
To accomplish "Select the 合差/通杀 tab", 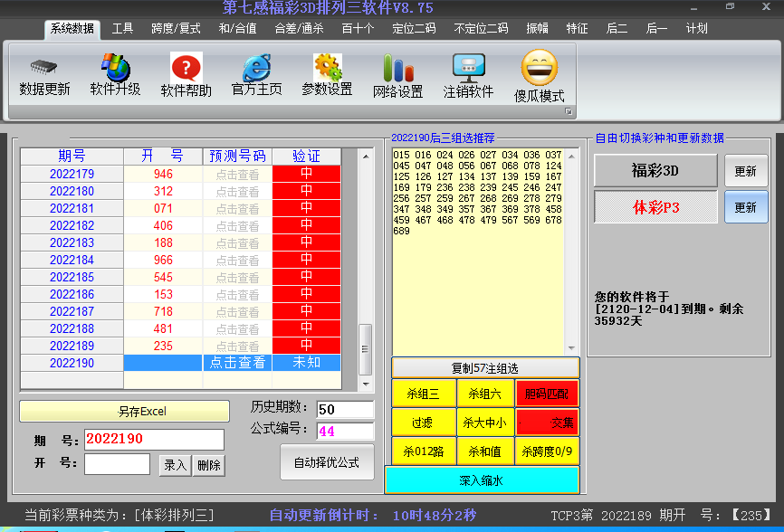I will pyautogui.click(x=299, y=28).
